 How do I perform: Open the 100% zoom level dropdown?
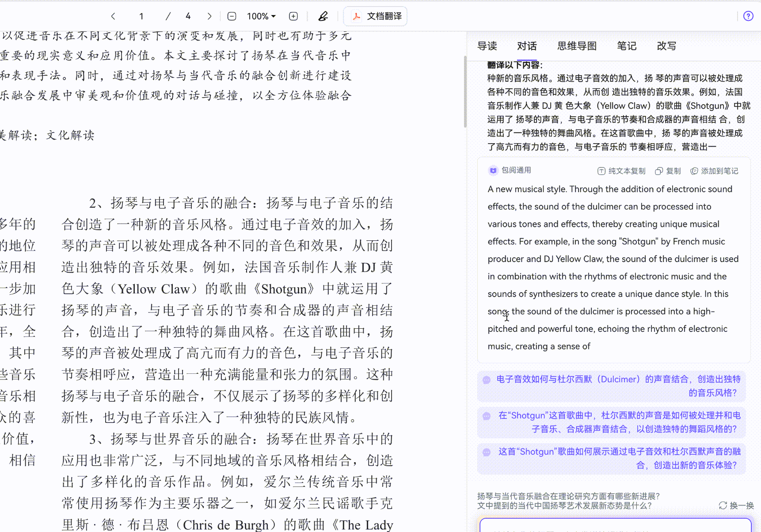(261, 16)
